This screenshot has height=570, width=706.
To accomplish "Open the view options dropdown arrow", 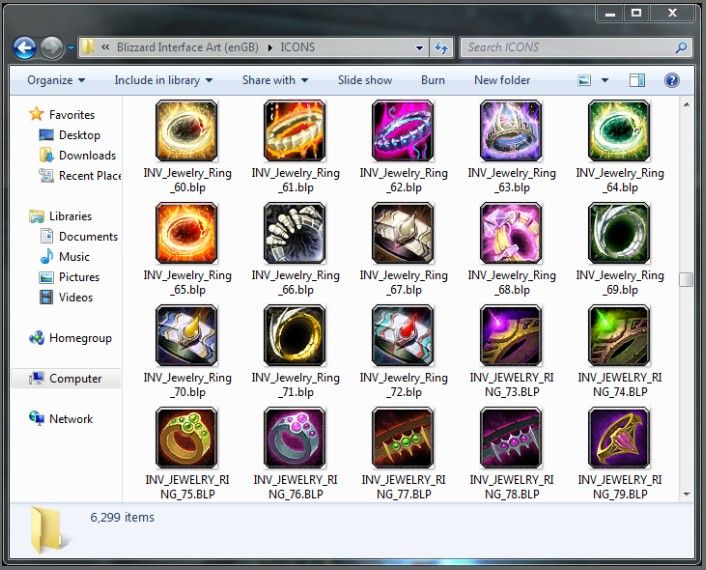I will click(605, 81).
